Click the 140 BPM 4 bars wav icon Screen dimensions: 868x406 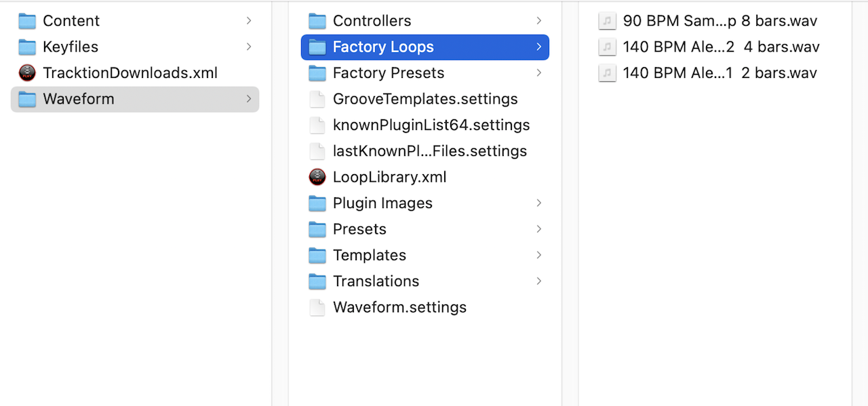click(607, 47)
